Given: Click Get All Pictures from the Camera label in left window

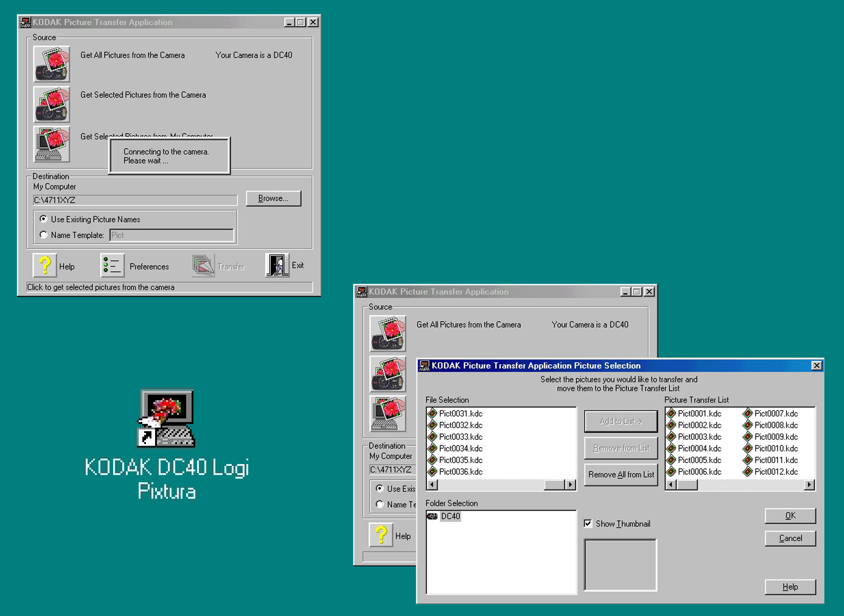Looking at the screenshot, I should (x=133, y=55).
